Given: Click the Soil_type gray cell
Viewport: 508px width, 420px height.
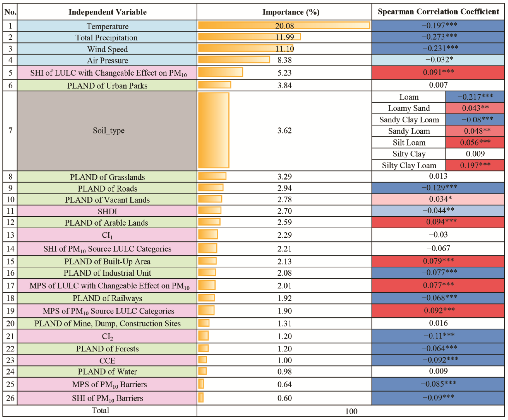Looking at the screenshot, I should click(107, 131).
